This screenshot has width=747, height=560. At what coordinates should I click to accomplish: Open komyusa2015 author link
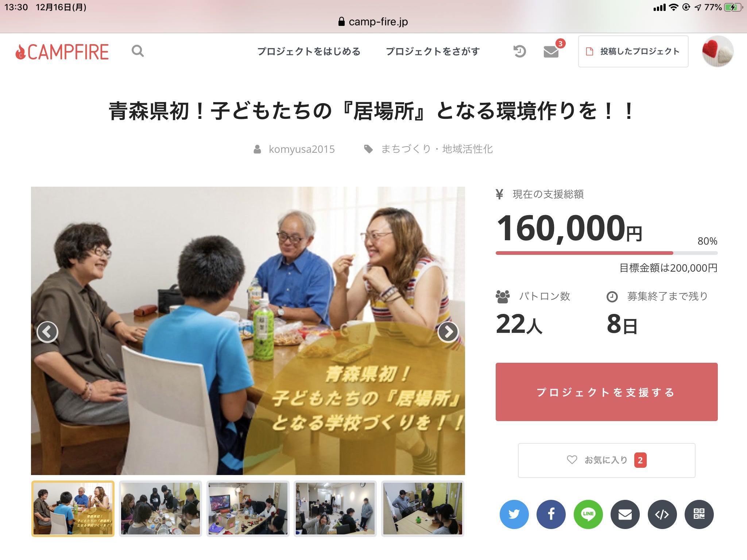[x=301, y=149]
